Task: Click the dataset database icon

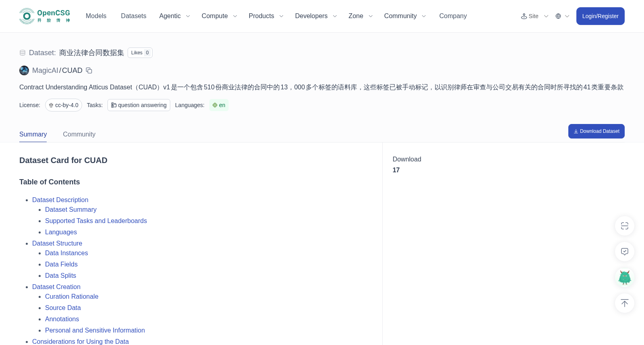Action: tap(23, 53)
